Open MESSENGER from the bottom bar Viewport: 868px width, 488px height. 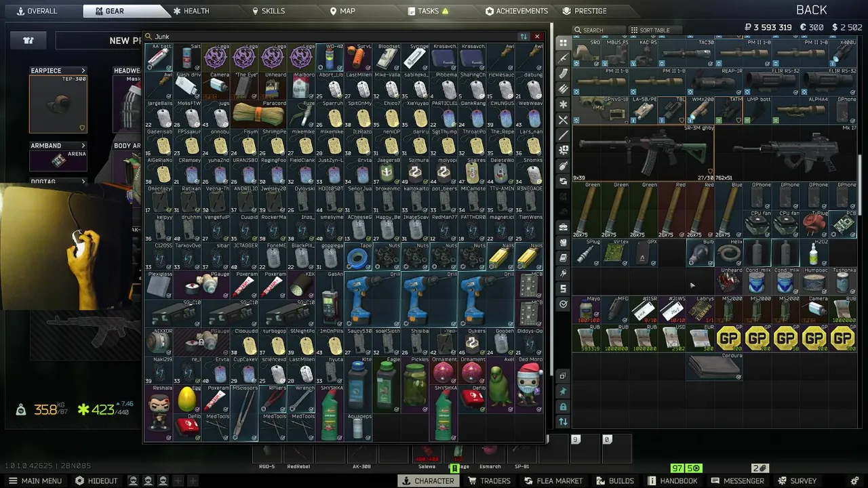[736, 481]
